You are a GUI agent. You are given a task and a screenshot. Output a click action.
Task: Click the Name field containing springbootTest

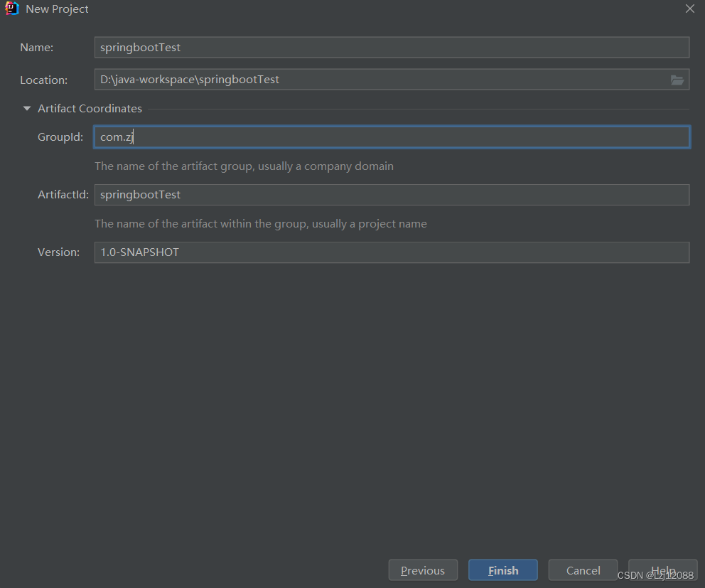392,47
